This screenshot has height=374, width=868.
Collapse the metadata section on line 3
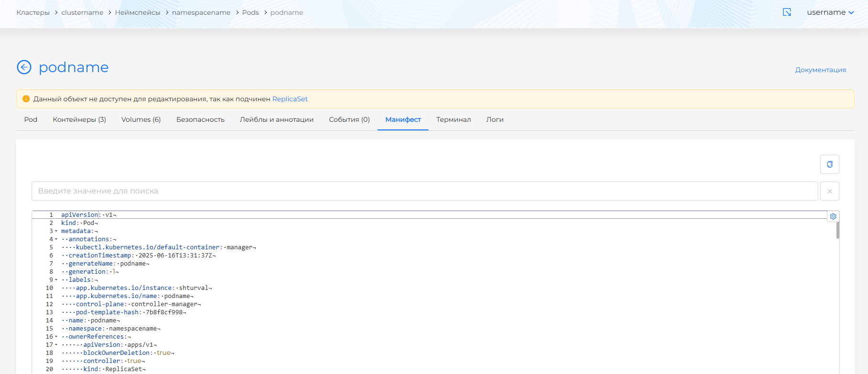pos(56,231)
